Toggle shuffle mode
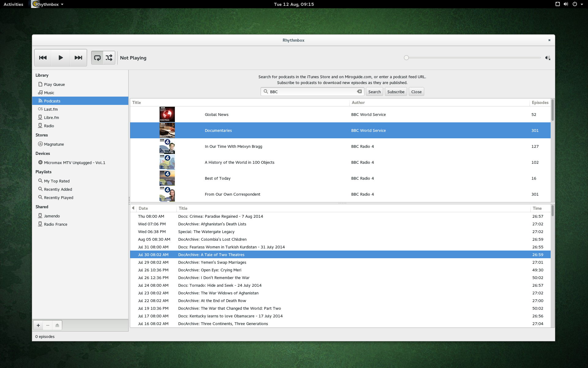The height and width of the screenshot is (368, 588). (109, 58)
